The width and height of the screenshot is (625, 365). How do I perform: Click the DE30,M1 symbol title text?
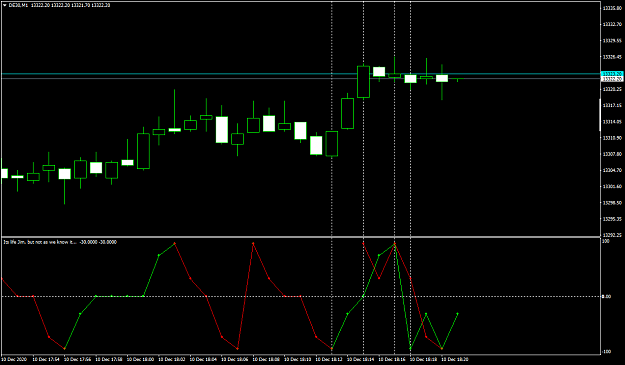click(x=19, y=5)
